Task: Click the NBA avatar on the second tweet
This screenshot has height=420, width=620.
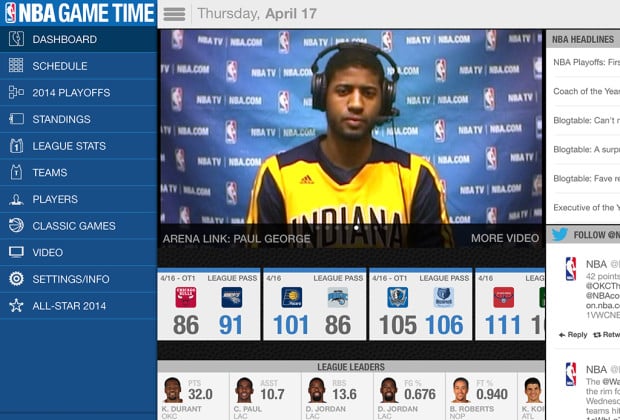Action: 571,374
